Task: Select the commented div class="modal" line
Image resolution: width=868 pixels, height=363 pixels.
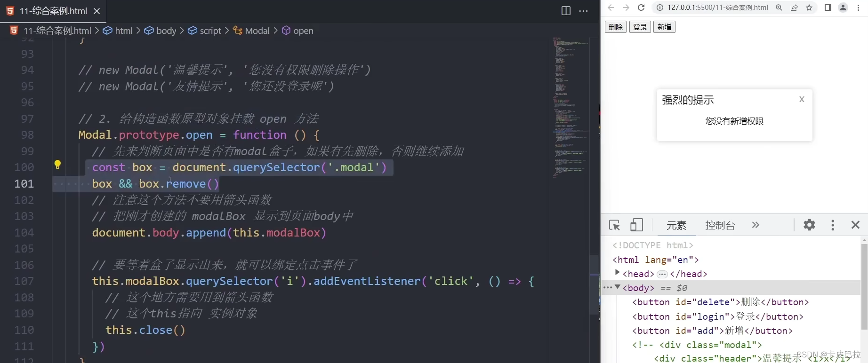Action: coord(697,345)
